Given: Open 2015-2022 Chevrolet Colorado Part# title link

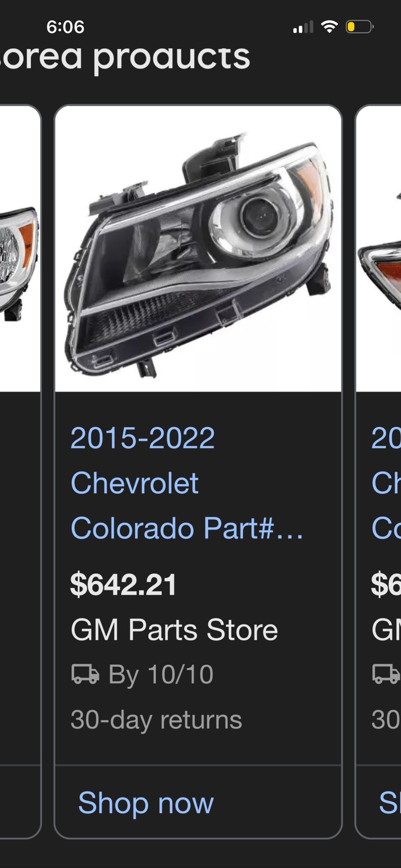Looking at the screenshot, I should tap(187, 483).
